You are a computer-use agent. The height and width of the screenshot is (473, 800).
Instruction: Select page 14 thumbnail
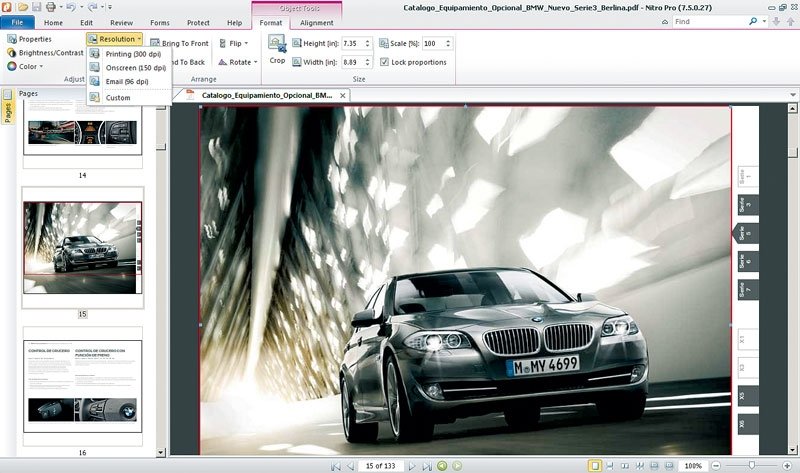point(83,137)
